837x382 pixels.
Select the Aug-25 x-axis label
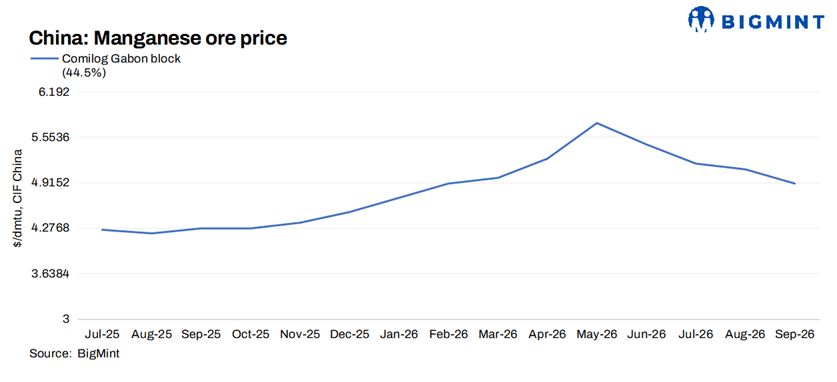pos(152,335)
